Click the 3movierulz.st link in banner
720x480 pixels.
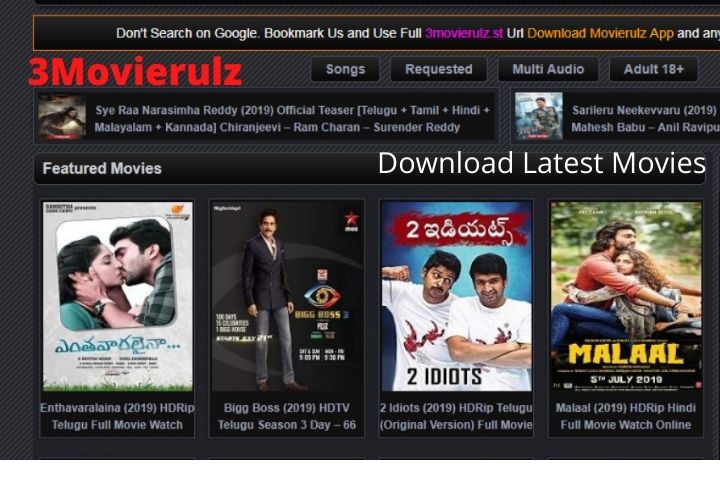464,33
